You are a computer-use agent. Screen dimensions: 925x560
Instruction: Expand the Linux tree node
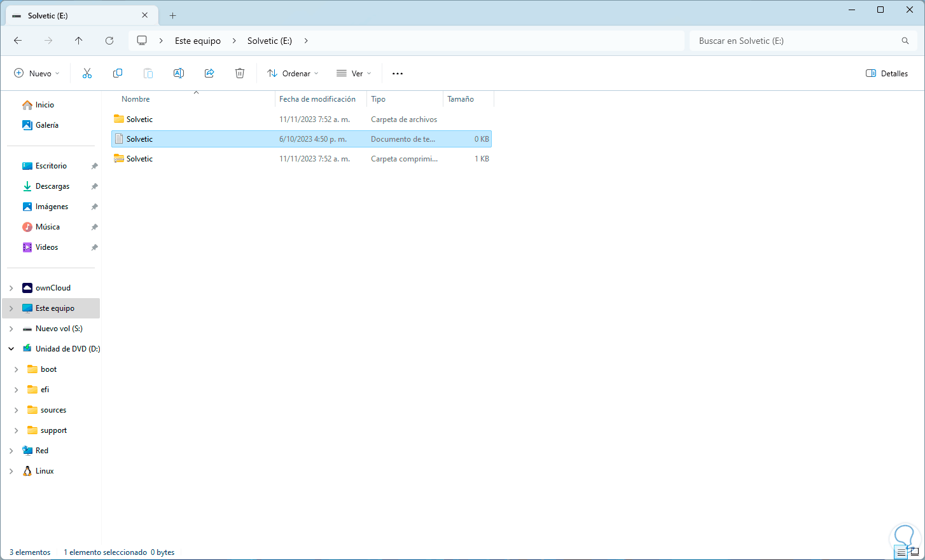coord(11,471)
